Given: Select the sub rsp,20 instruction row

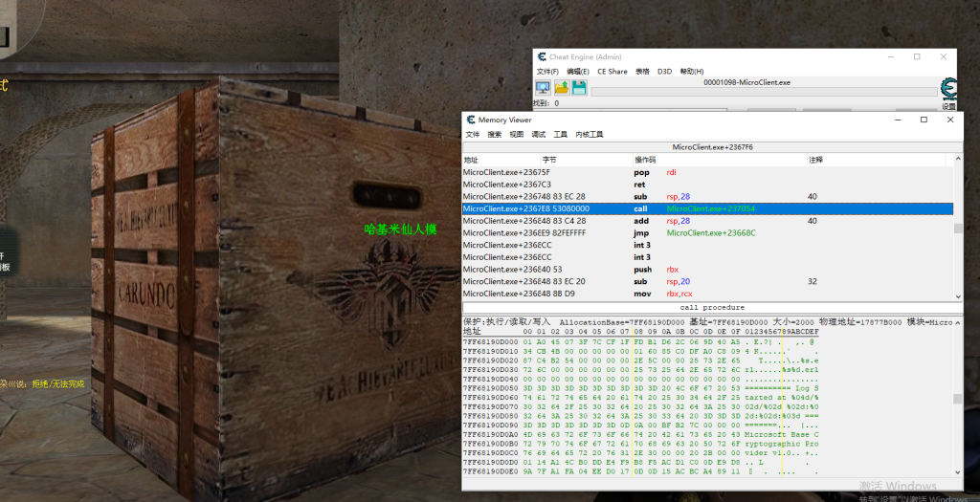Looking at the screenshot, I should coord(707,281).
